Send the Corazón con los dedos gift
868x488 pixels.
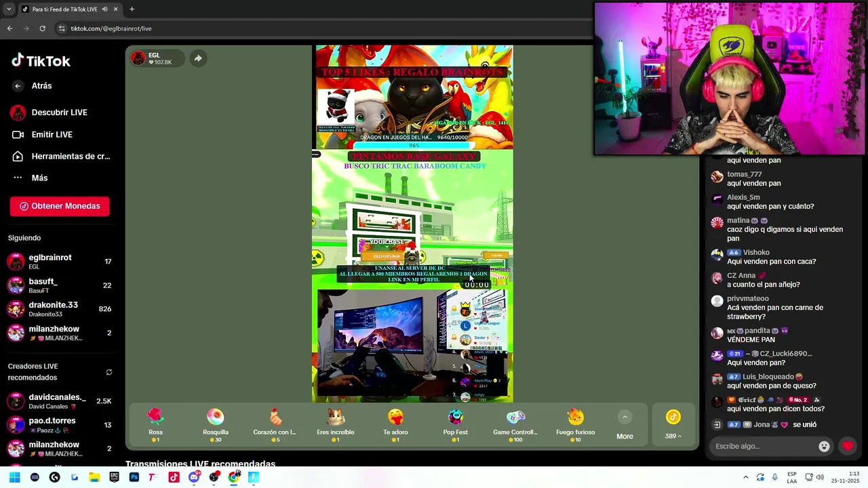click(275, 425)
